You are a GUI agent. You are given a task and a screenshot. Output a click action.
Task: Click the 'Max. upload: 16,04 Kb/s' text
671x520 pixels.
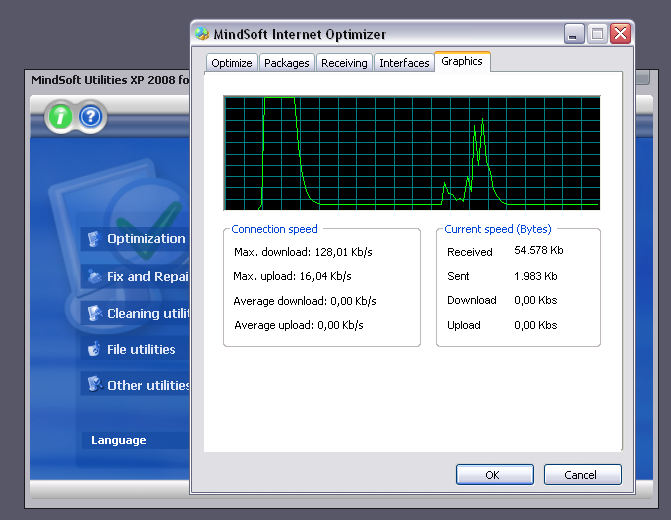(x=292, y=276)
